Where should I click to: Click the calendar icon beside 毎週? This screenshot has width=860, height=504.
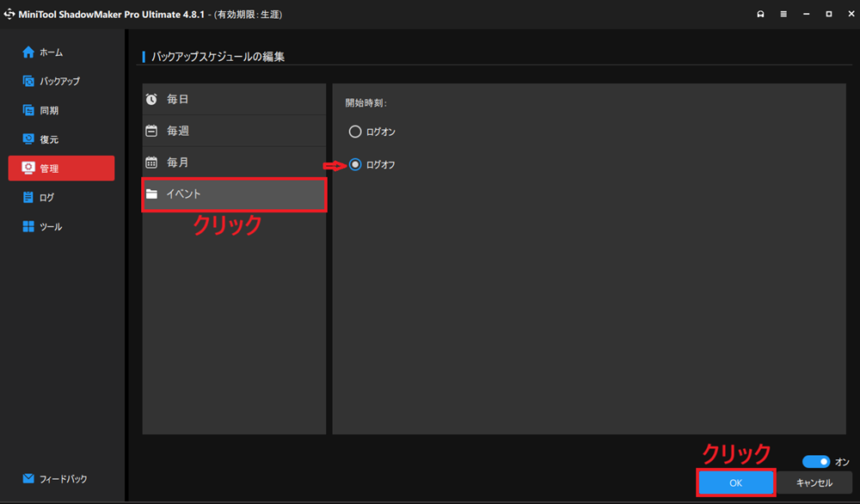click(x=151, y=131)
